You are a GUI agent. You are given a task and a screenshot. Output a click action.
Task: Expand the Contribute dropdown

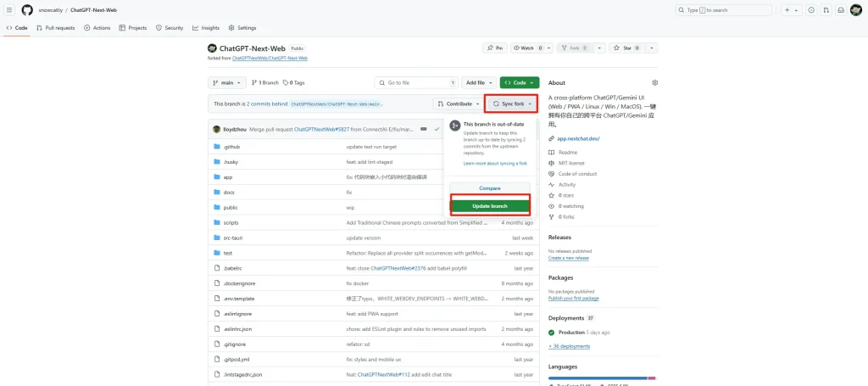[458, 103]
